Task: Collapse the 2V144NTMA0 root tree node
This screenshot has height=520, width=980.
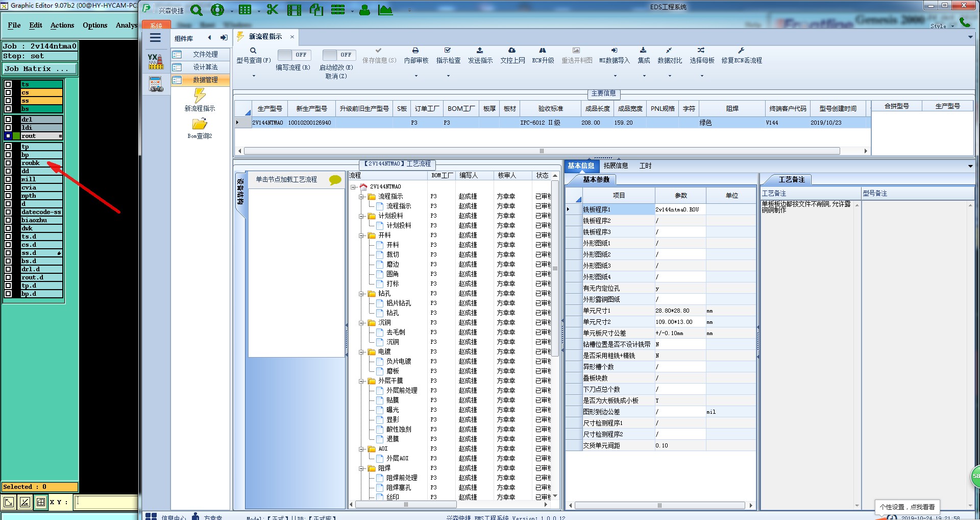Action: click(x=353, y=187)
